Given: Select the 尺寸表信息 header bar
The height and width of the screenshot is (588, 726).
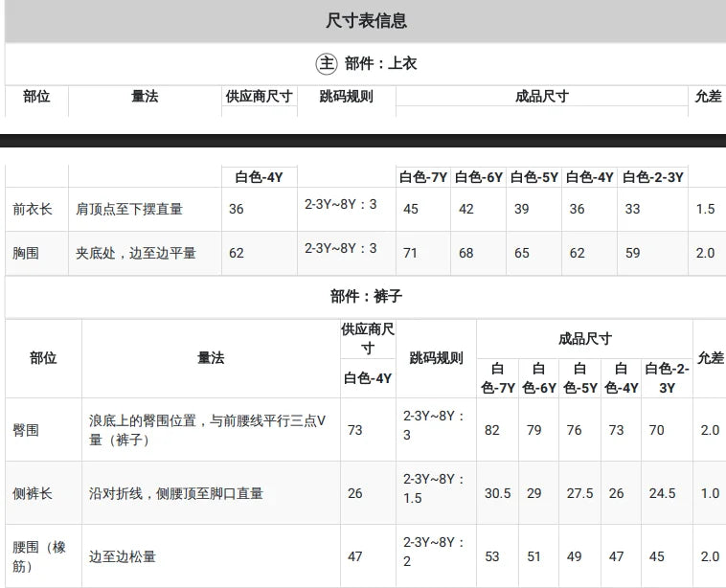Looking at the screenshot, I should (x=365, y=21).
